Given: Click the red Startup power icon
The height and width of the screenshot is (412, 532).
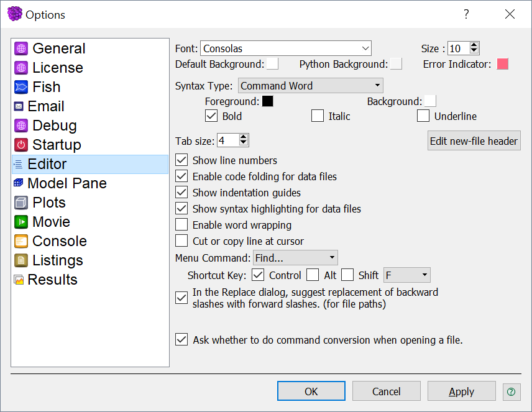Looking at the screenshot, I should click(x=21, y=145).
